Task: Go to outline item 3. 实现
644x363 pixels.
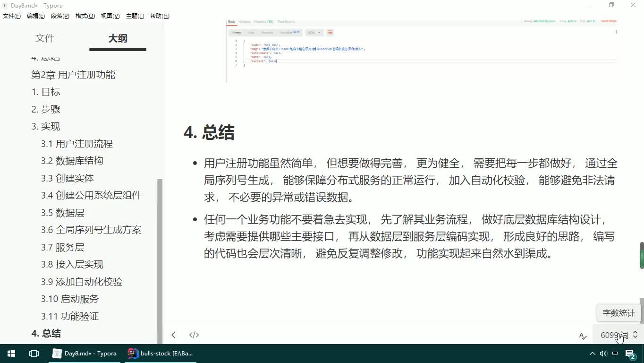Action: click(x=46, y=126)
